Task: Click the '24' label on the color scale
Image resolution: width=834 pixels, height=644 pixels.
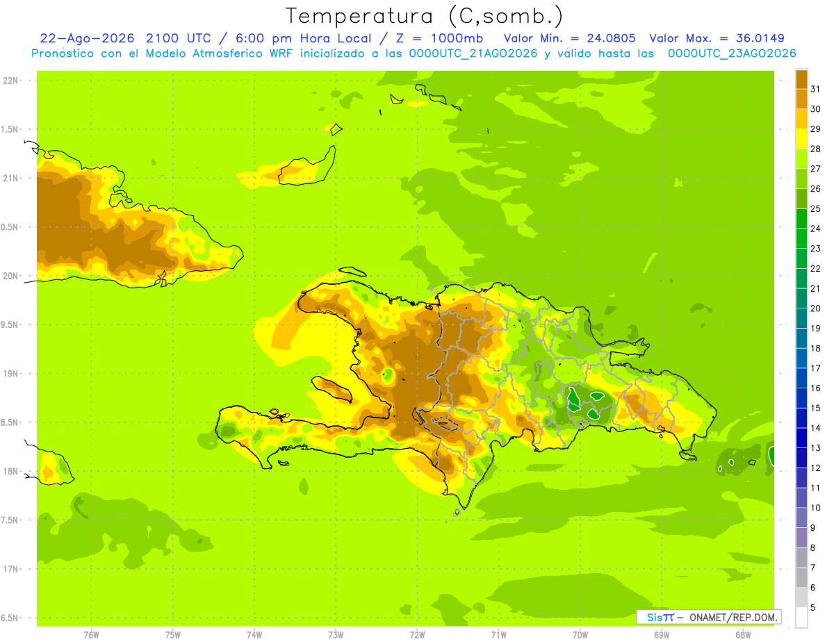Action: point(816,229)
